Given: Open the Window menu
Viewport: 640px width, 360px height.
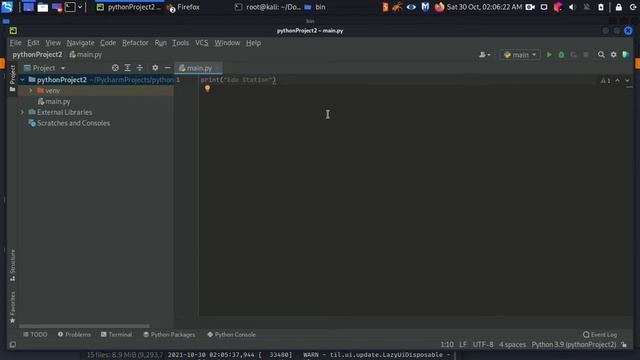Looking at the screenshot, I should click(227, 43).
